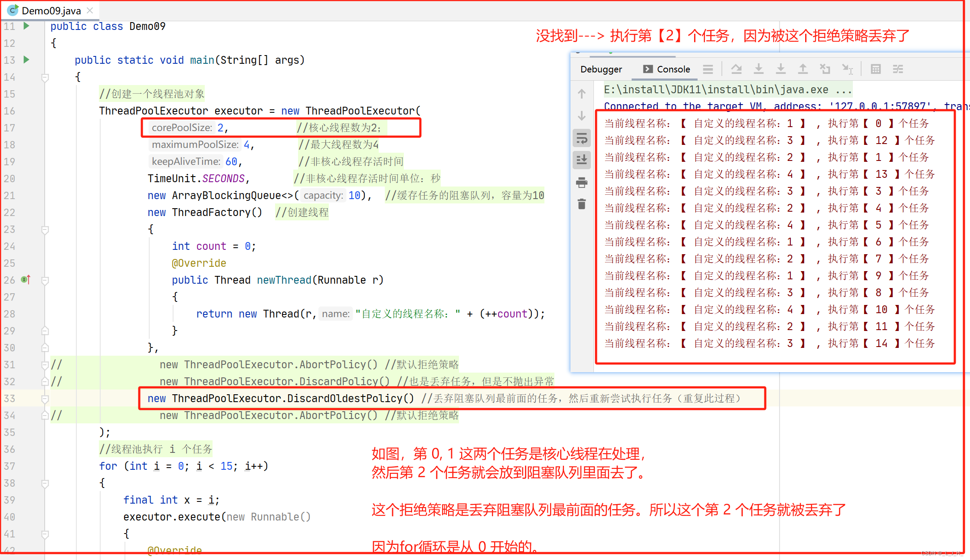The height and width of the screenshot is (560, 970).
Task: Click the keepAliveTime parameter hint
Action: click(186, 161)
